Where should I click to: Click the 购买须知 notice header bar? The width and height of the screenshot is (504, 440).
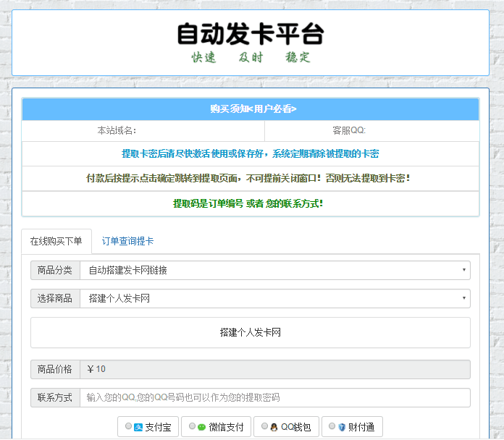pos(251,109)
